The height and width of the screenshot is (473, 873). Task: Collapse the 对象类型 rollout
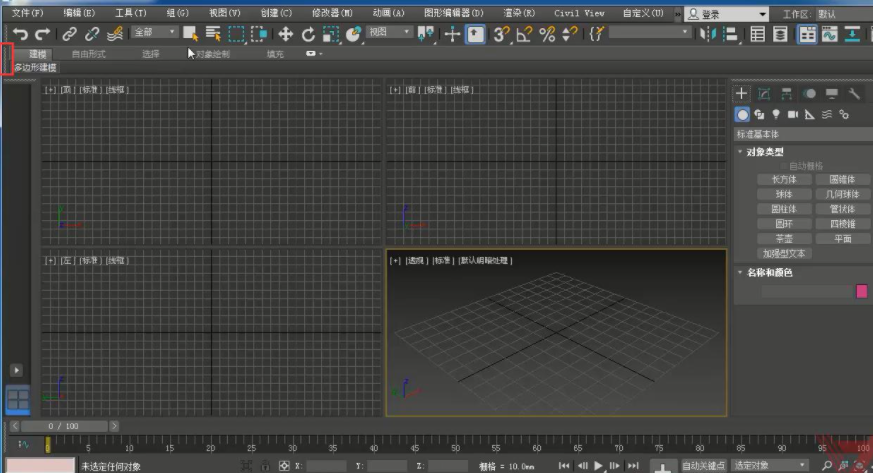[x=765, y=152]
